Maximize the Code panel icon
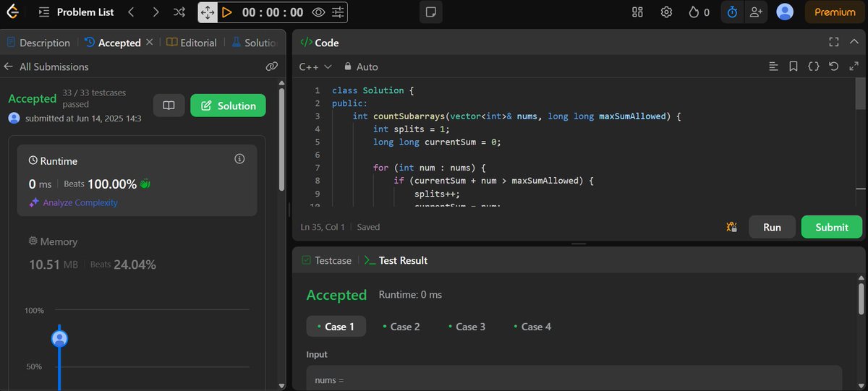The width and height of the screenshot is (868, 391). [833, 43]
